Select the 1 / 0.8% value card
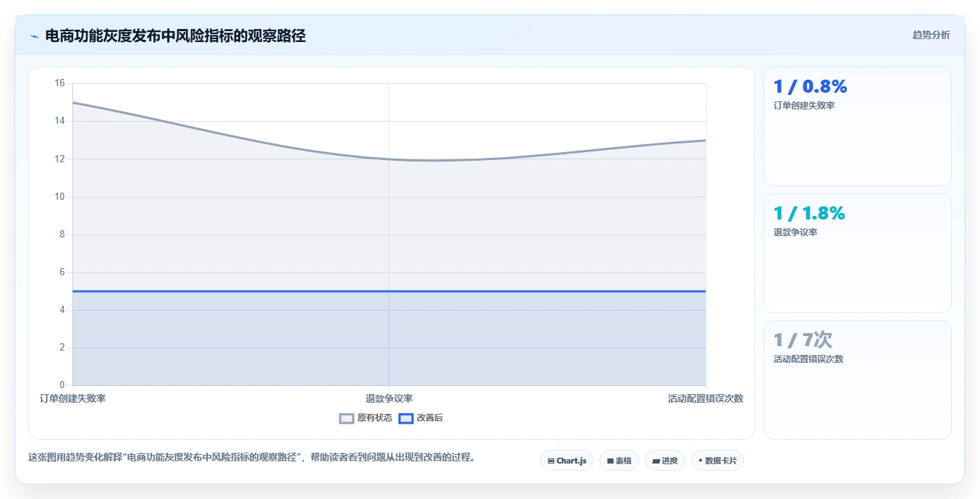The image size is (980, 499). coord(858,127)
